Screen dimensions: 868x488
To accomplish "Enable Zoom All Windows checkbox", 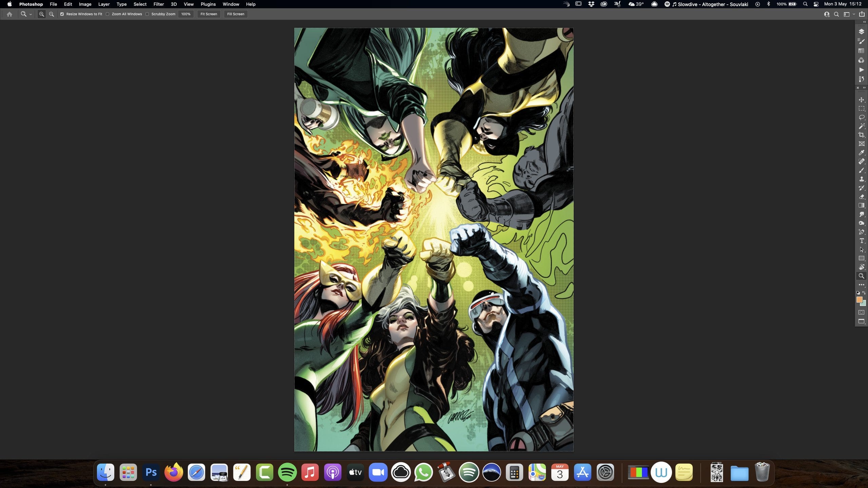I will [x=107, y=14].
